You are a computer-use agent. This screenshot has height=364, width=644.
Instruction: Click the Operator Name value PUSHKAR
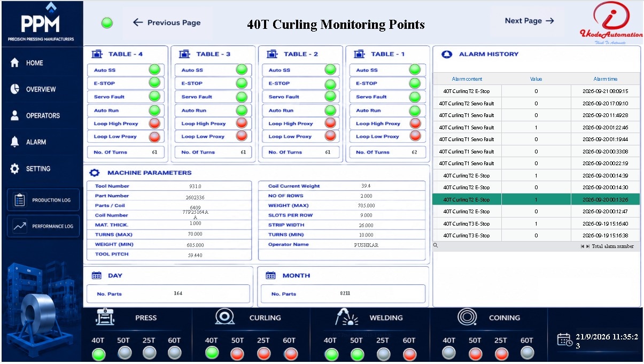(366, 245)
